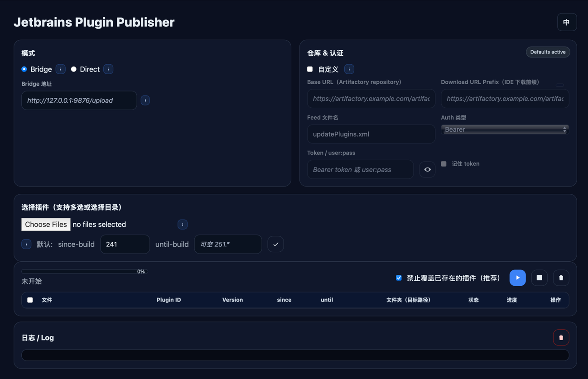Click info icon beside file chooser
The width and height of the screenshot is (588, 379).
point(183,225)
